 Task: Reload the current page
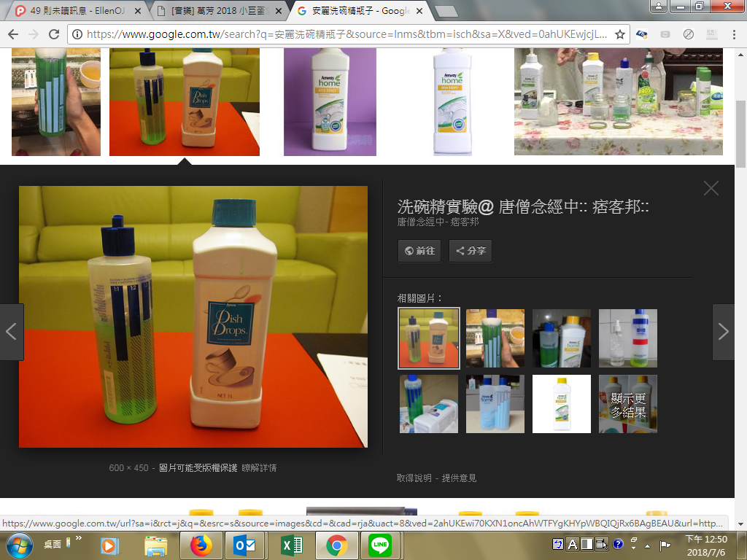pos(54,34)
